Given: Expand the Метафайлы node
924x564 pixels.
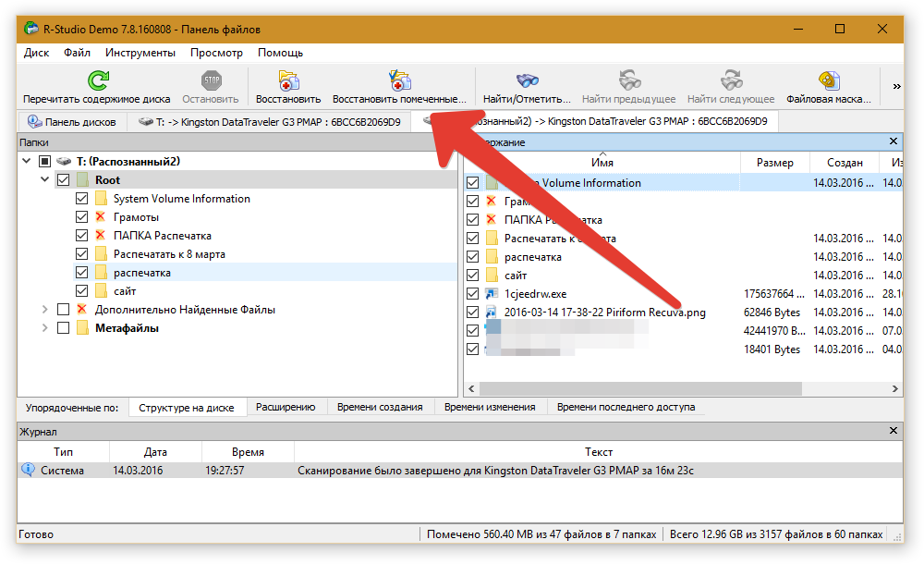Looking at the screenshot, I should click(44, 327).
